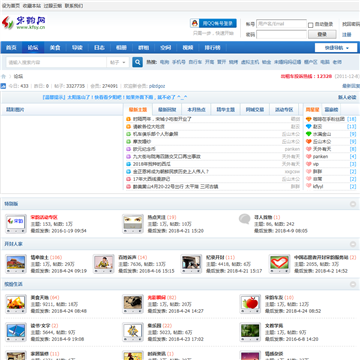Focus the username/Email input field
Screen dimensions: 360x360
click(281, 24)
